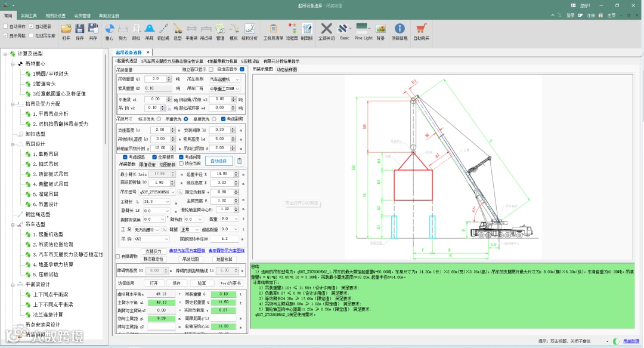This screenshot has width=644, height=348.
Task: Click the 吊物重量 Q1 input field
Action: (x=155, y=79)
